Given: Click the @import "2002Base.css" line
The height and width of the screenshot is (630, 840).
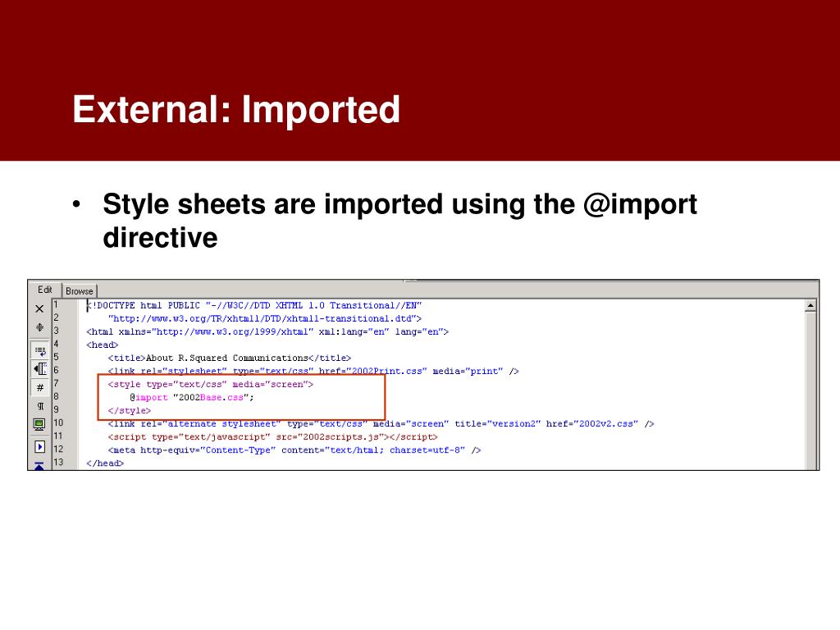Looking at the screenshot, I should pos(192,398).
